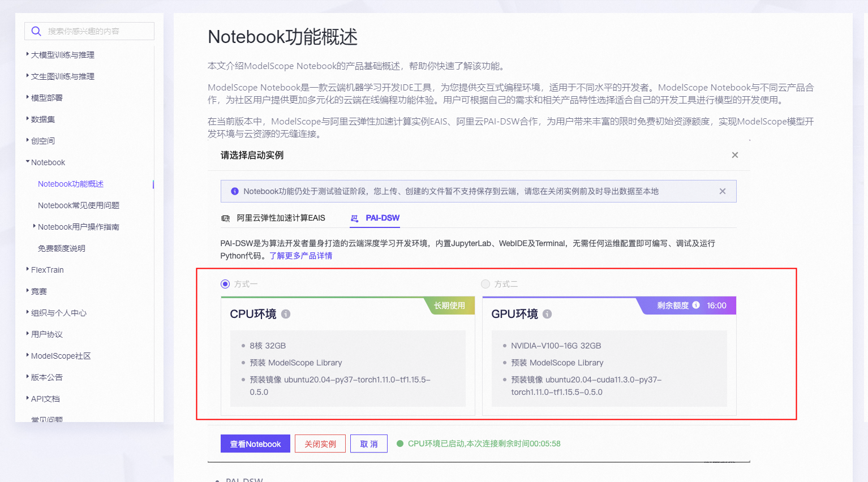
Task: Click the search magnifier icon in sidebar
Action: (36, 31)
